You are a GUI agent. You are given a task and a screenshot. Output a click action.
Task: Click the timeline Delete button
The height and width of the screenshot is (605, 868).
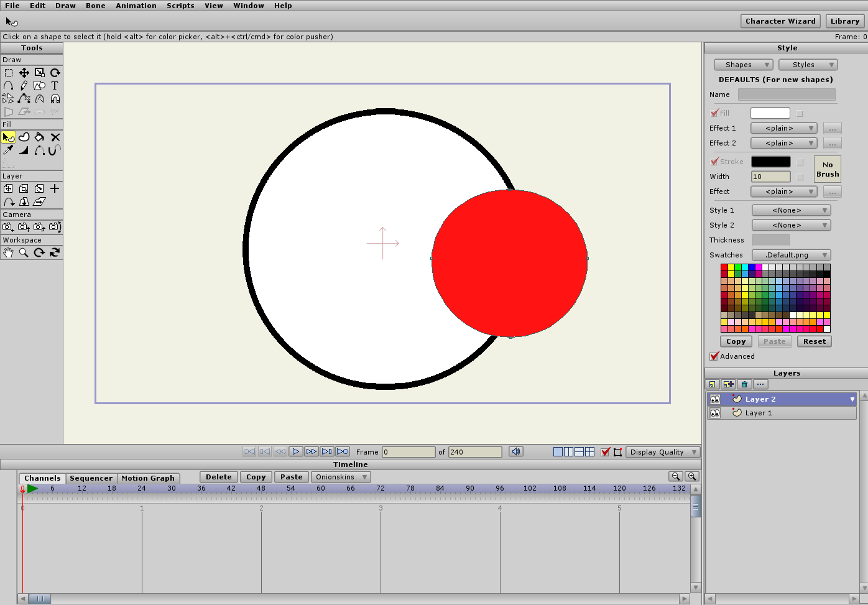coord(219,477)
